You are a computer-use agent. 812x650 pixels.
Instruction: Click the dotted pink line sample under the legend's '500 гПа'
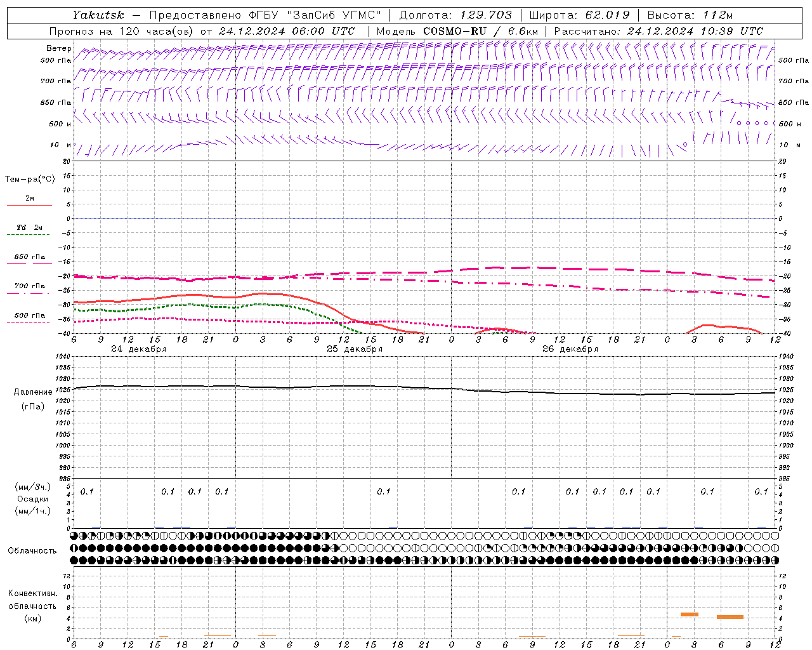pyautogui.click(x=29, y=323)
